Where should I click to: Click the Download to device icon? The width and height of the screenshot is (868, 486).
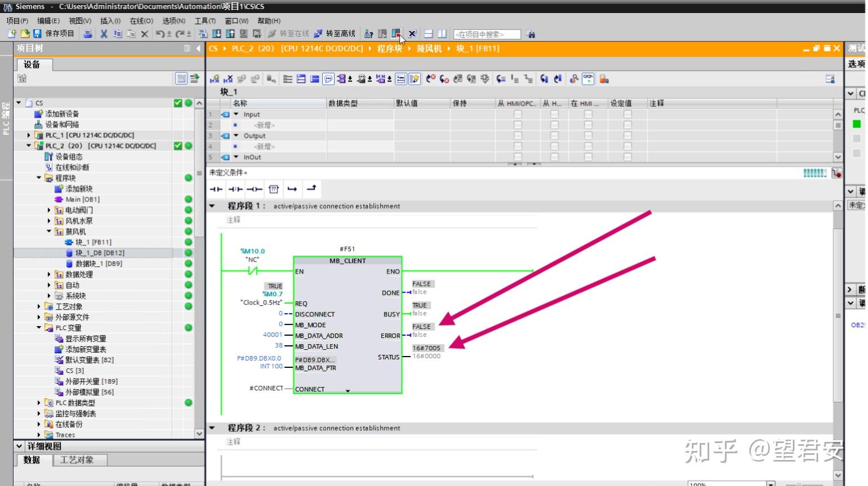point(216,34)
